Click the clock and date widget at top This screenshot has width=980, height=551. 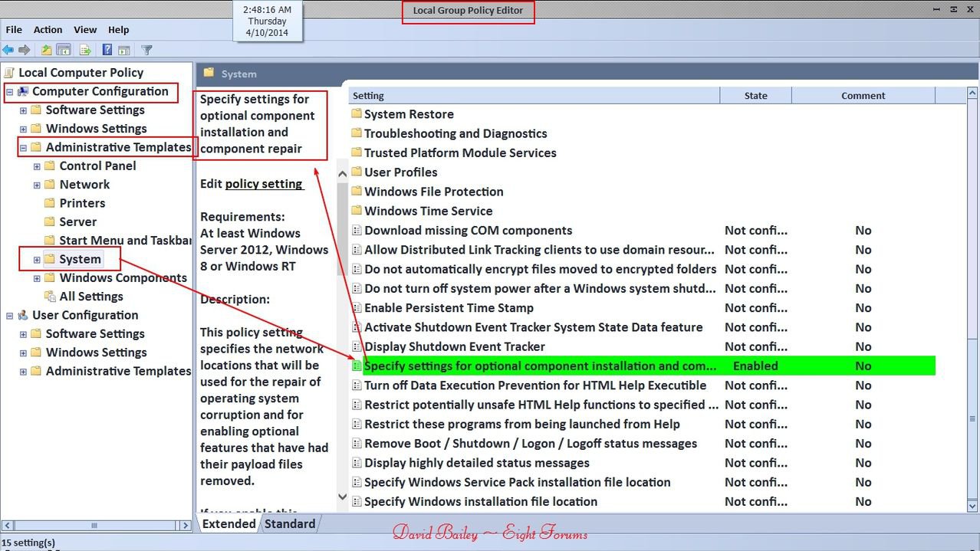click(x=267, y=21)
